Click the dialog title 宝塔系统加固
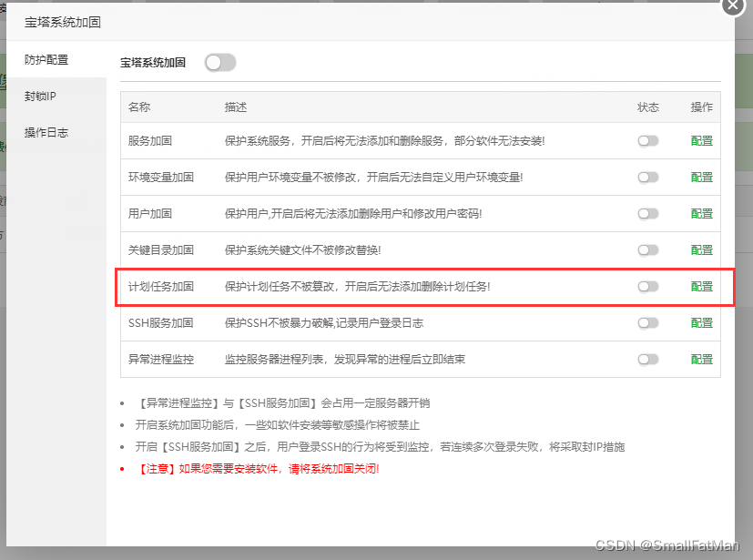This screenshot has width=753, height=560. (63, 22)
